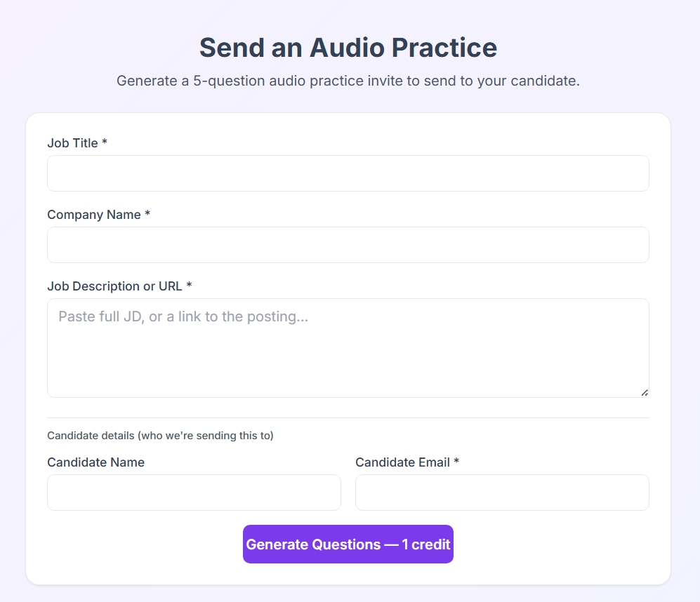Screen dimensions: 700x602
Task: Click the Candidate Email input
Action: tap(502, 493)
